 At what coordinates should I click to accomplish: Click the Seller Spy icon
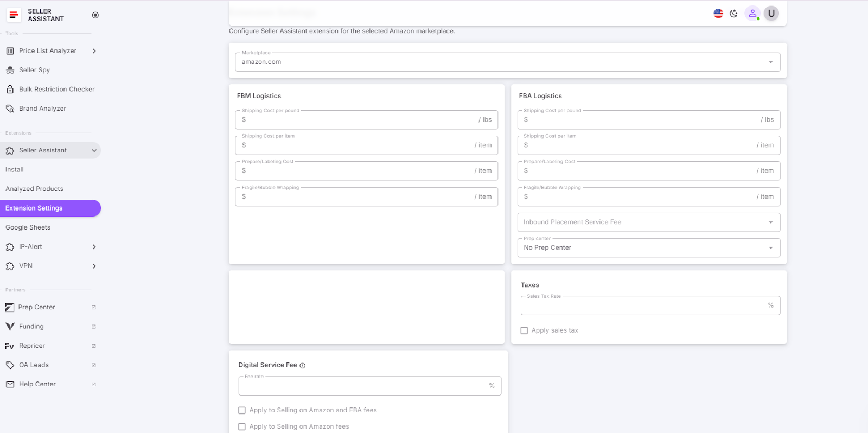[x=10, y=70]
